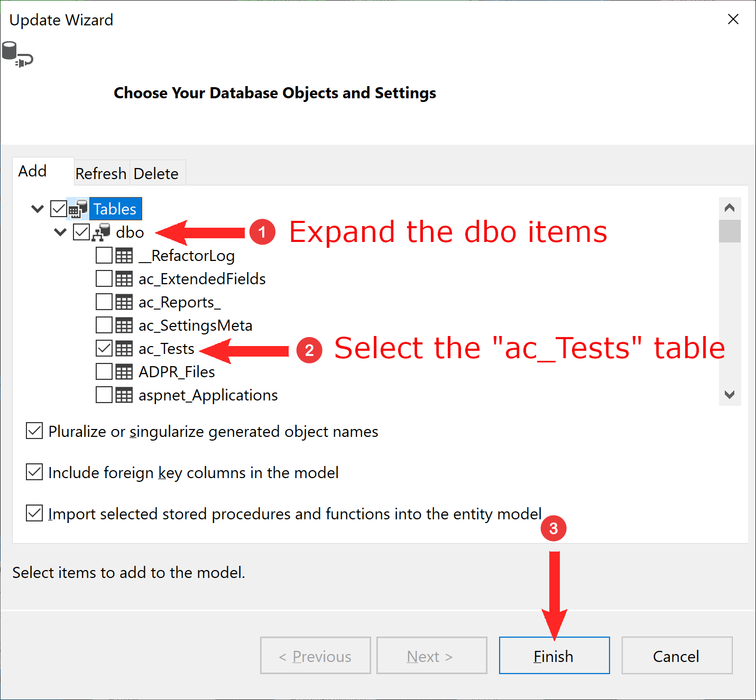Click the ADPR_Files table icon
Screen dimensions: 756x700
click(124, 372)
